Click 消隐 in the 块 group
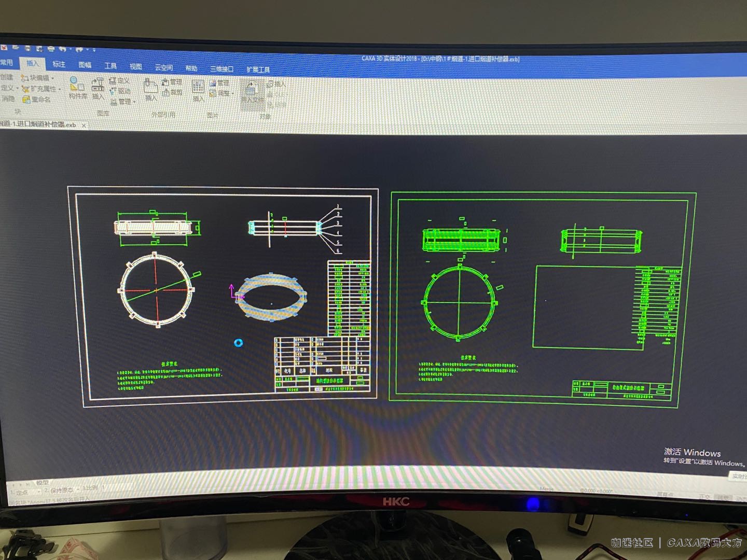747x560 pixels. click(7, 98)
